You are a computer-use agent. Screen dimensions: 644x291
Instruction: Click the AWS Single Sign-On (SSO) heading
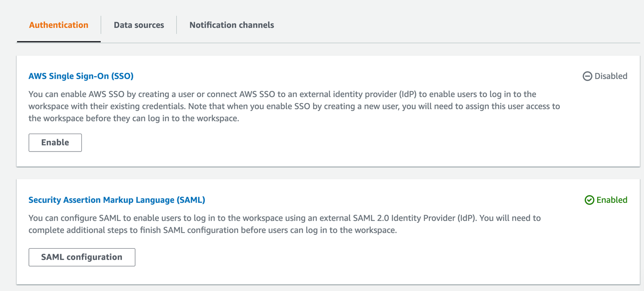click(x=81, y=76)
